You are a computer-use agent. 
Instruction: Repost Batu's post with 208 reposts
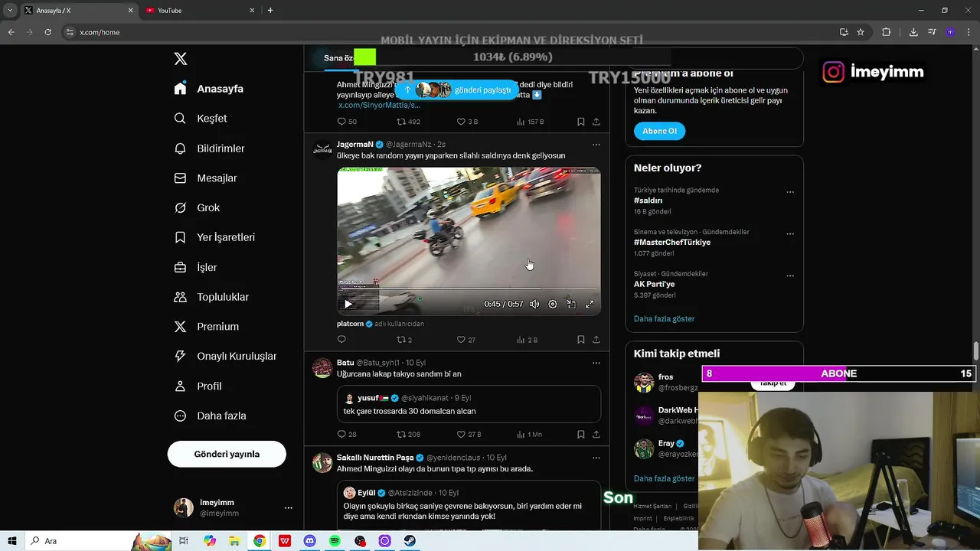tap(408, 434)
